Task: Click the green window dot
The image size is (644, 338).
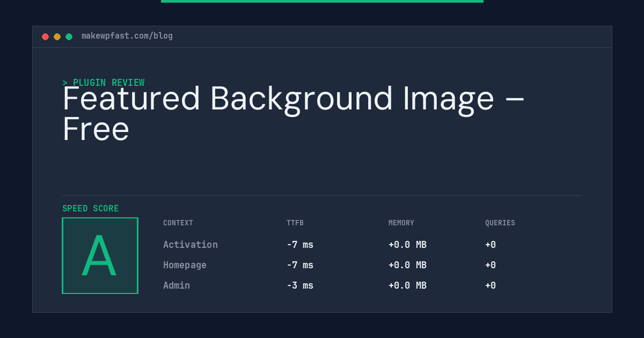Action: (x=69, y=36)
